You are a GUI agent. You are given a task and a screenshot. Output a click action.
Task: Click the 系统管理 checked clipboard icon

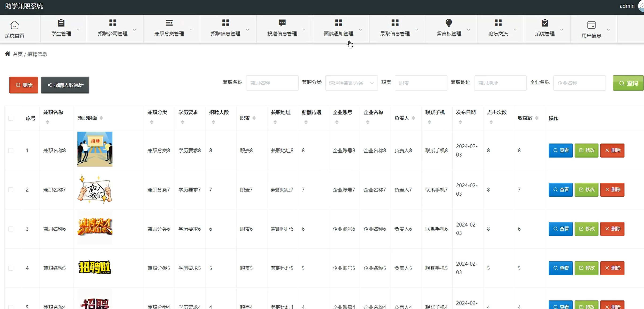(545, 23)
